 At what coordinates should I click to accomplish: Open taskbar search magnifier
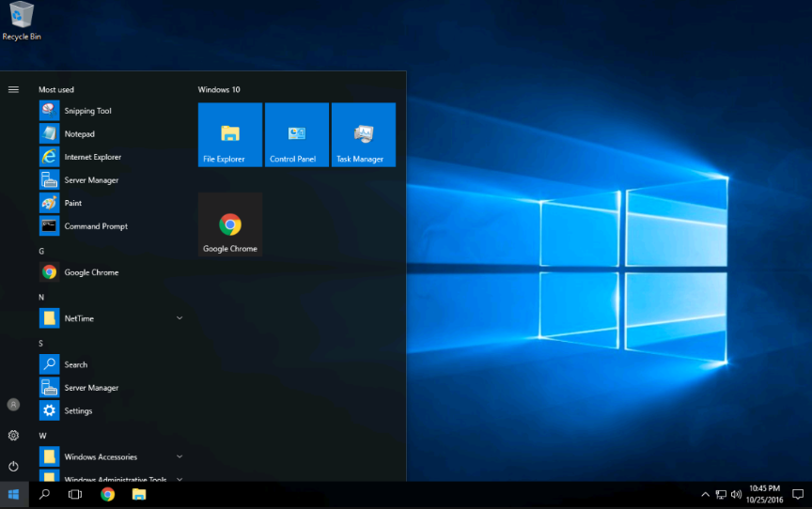click(x=44, y=495)
